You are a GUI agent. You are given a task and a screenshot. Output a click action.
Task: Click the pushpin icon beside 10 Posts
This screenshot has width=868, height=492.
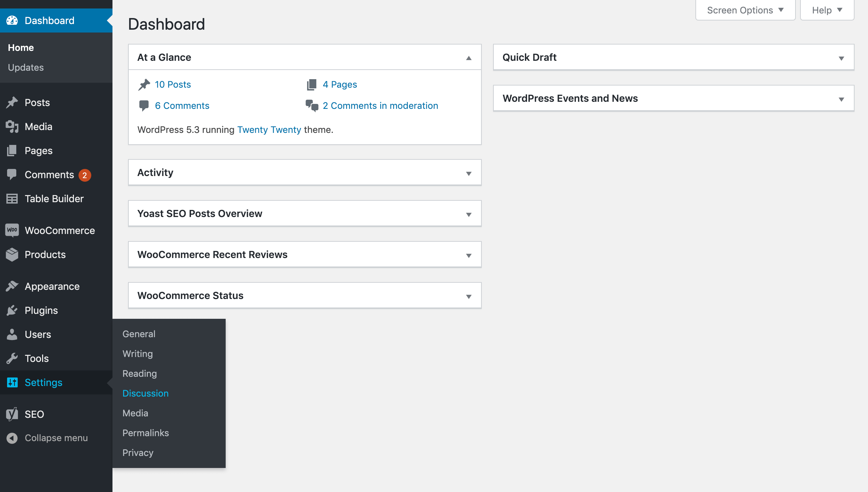144,84
